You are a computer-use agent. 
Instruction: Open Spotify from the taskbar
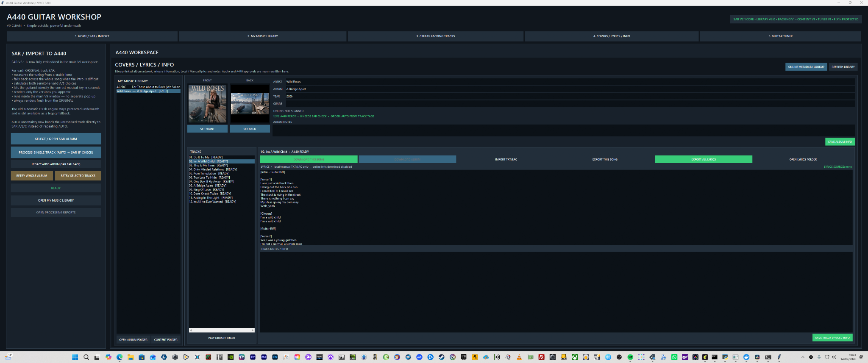(630, 357)
